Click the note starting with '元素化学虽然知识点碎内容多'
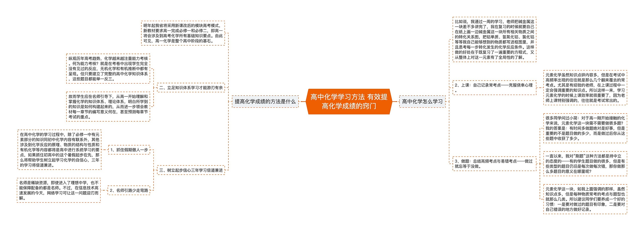The width and height of the screenshot is (644, 231). pyautogui.click(x=585, y=88)
